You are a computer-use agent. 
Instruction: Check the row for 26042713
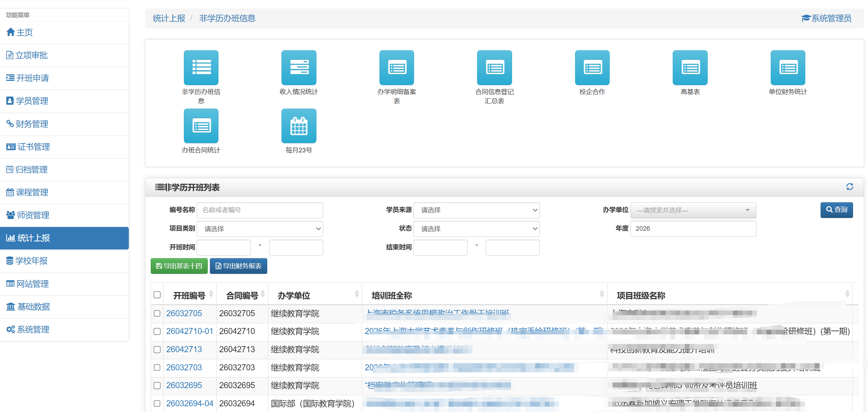coord(157,349)
